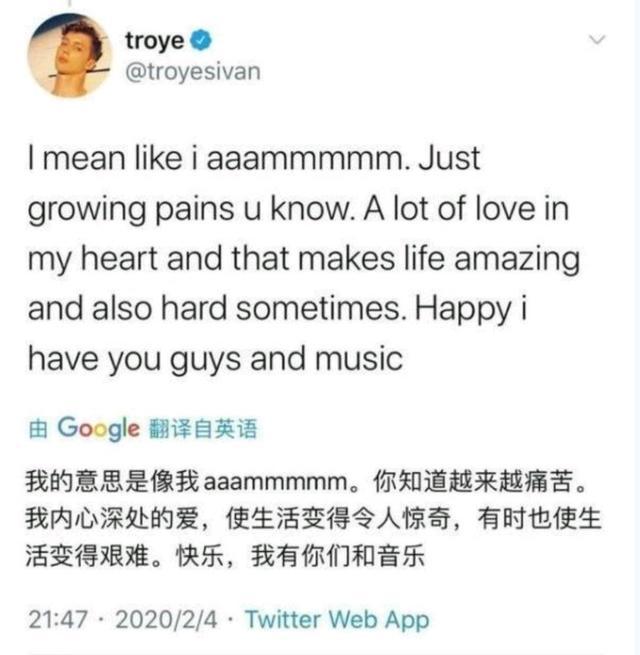Click translated line starting 我内心深处的爱
This screenshot has height=655, width=640.
(x=313, y=519)
